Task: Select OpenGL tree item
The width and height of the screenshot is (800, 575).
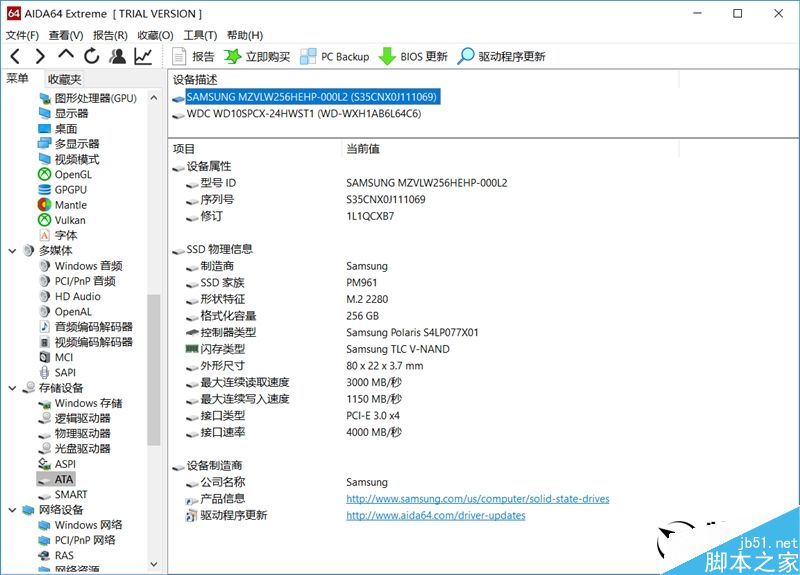Action: click(x=65, y=174)
